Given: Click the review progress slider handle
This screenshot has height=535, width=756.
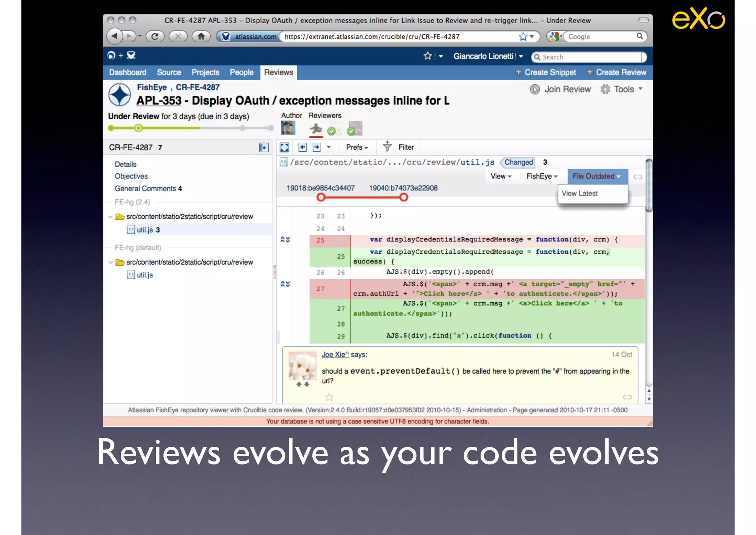Looking at the screenshot, I should click(x=138, y=128).
